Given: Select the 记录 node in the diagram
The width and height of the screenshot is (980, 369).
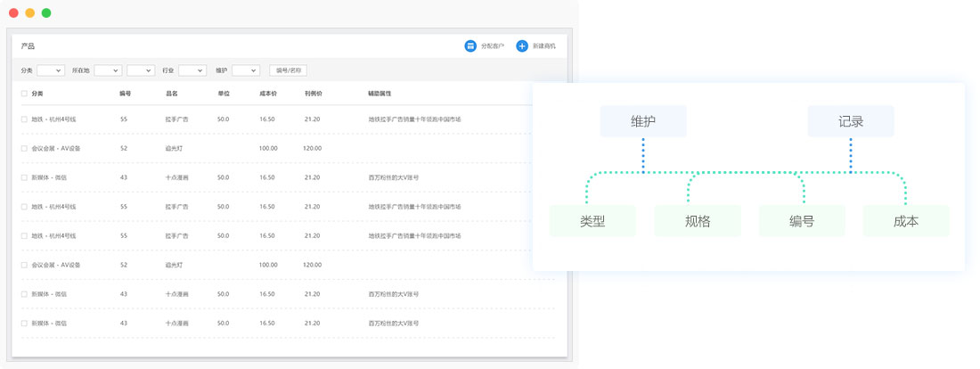Looking at the screenshot, I should pyautogui.click(x=851, y=121).
